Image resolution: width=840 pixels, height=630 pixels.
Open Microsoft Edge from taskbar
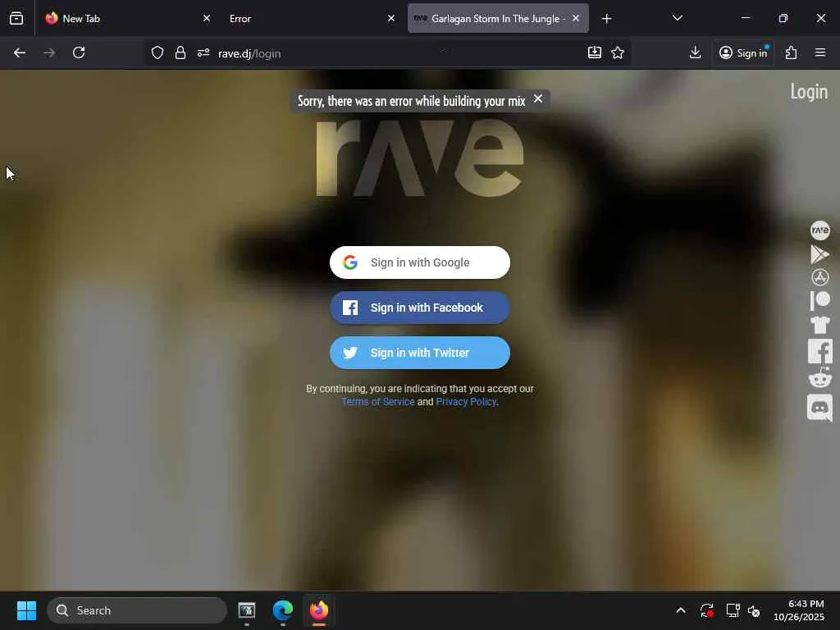[283, 610]
